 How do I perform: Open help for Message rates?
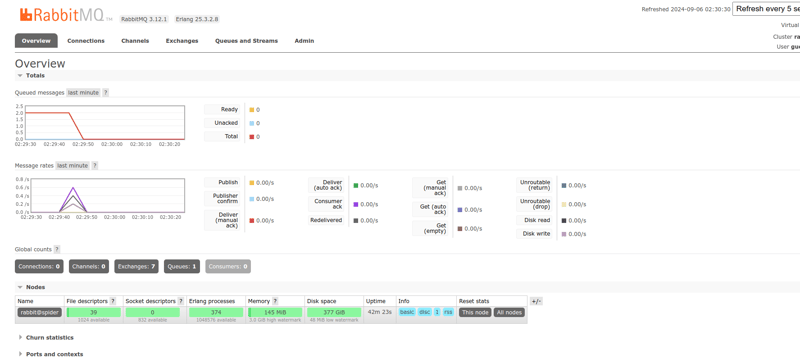(94, 166)
